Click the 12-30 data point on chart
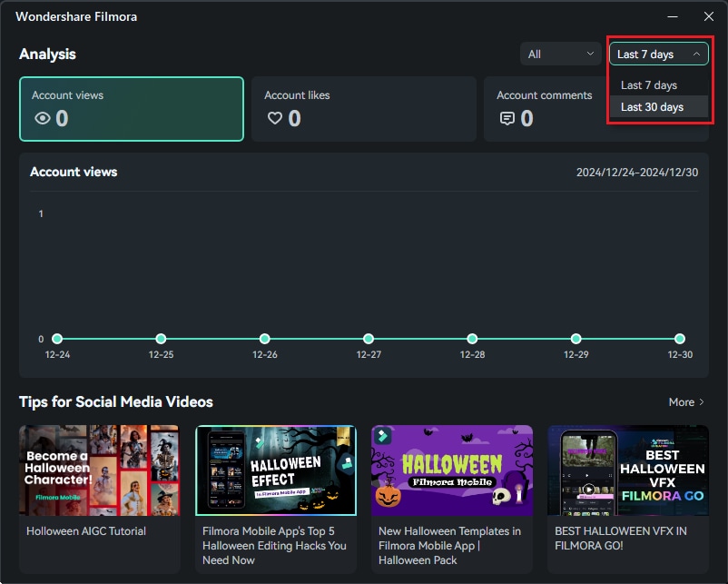Image resolution: width=728 pixels, height=584 pixels. 680,339
